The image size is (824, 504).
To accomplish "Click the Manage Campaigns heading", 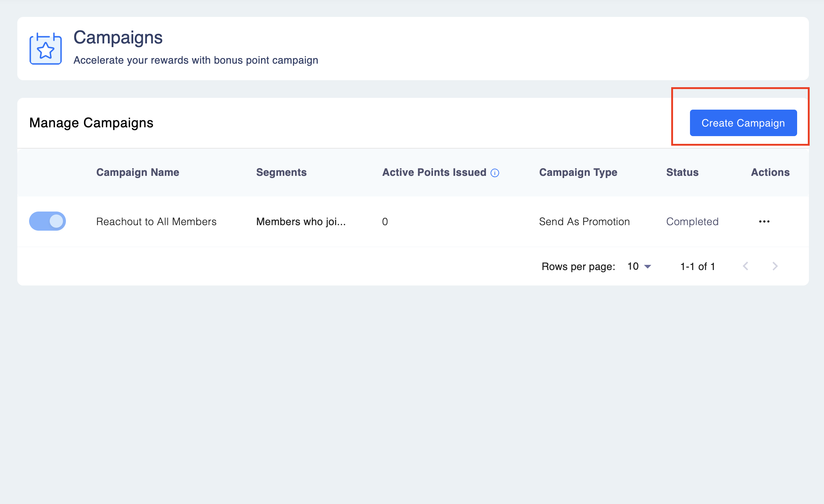I will [x=91, y=123].
